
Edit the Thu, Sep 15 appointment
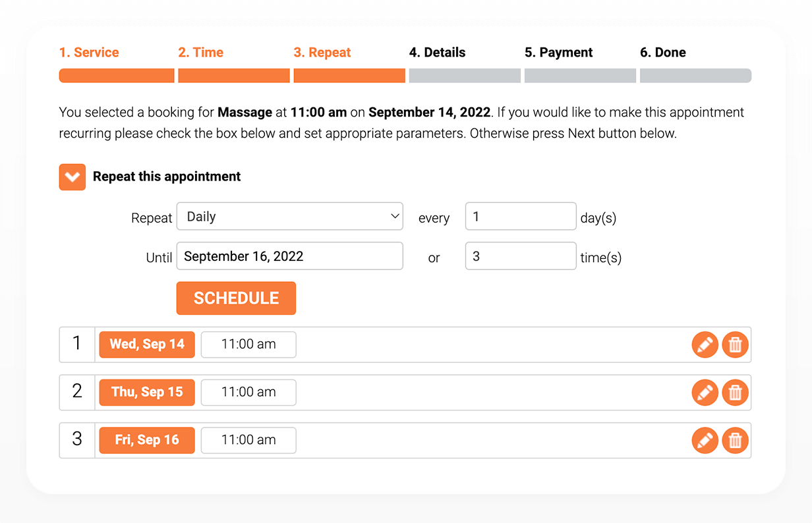pyautogui.click(x=705, y=393)
